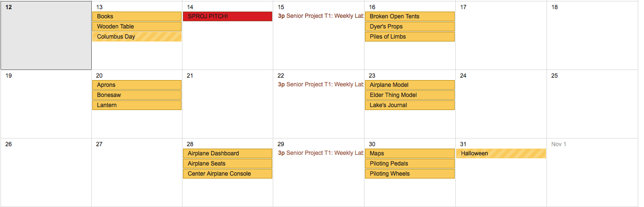Click the Wooden Table event

[x=137, y=27]
